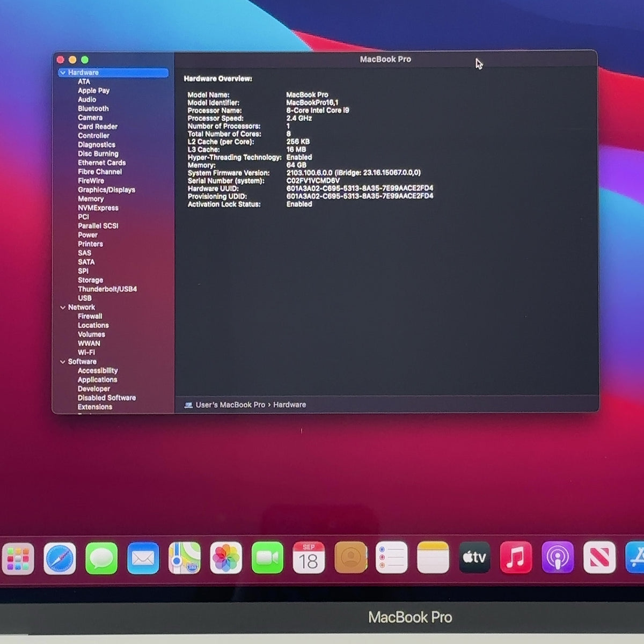
Task: Open Launchpad from the Dock
Action: (x=18, y=558)
